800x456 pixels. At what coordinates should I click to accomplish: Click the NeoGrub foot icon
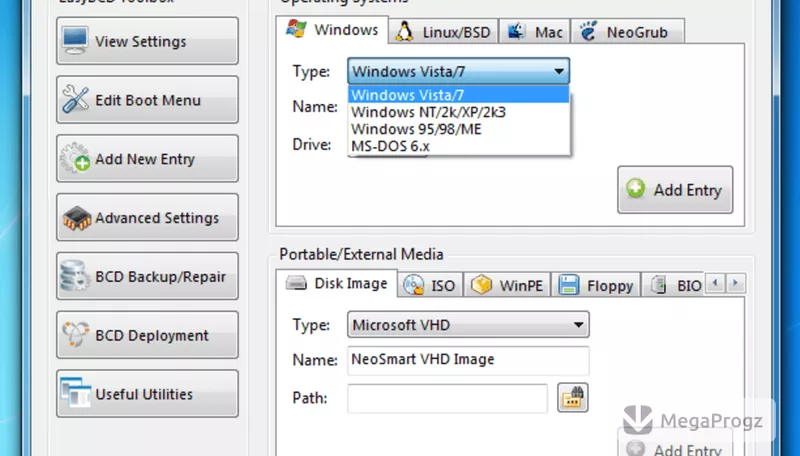pyautogui.click(x=588, y=31)
